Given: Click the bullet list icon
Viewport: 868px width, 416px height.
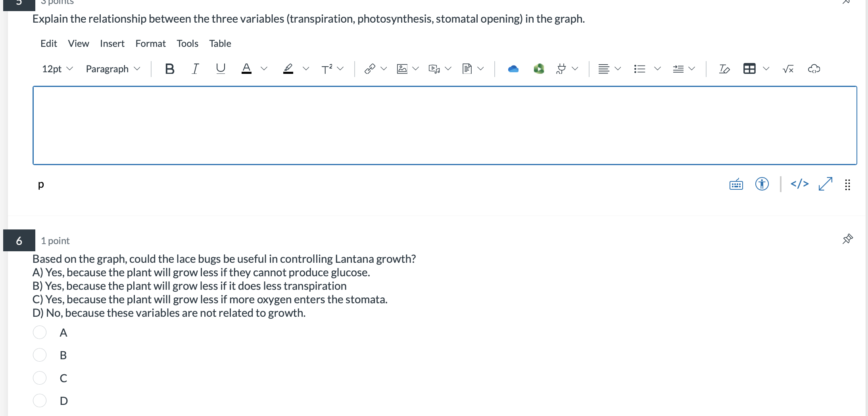Looking at the screenshot, I should [x=639, y=69].
